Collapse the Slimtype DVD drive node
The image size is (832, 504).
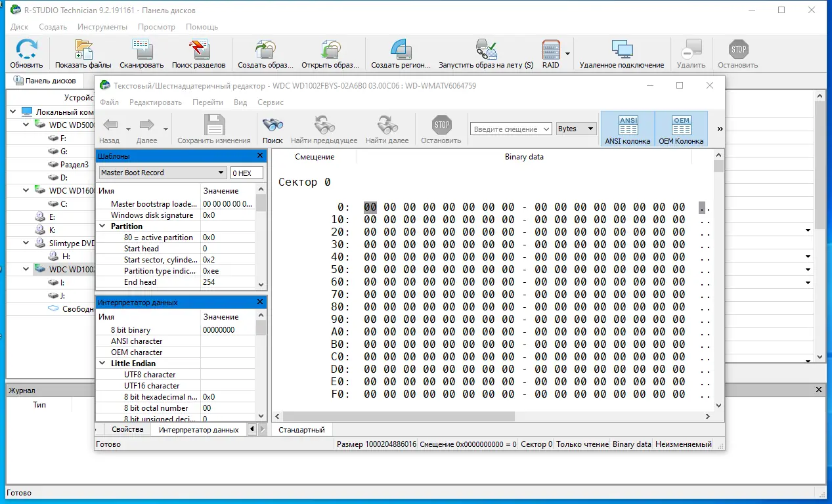[26, 243]
